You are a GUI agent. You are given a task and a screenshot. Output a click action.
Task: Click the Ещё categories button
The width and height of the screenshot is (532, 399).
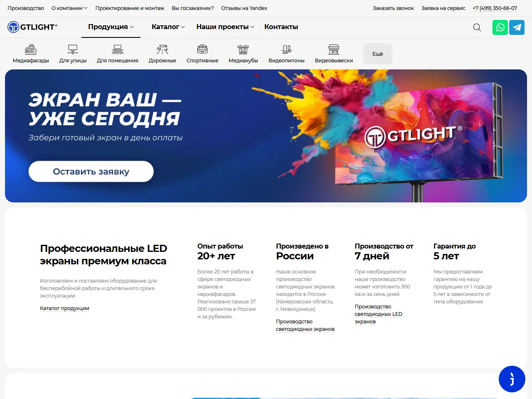(378, 54)
